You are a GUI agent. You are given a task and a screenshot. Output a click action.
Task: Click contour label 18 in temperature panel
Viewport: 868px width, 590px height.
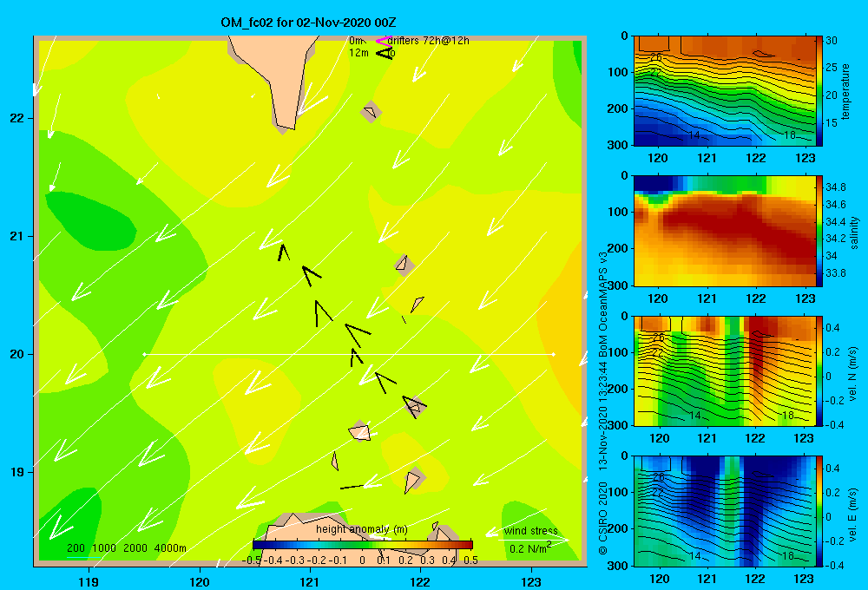click(x=789, y=135)
